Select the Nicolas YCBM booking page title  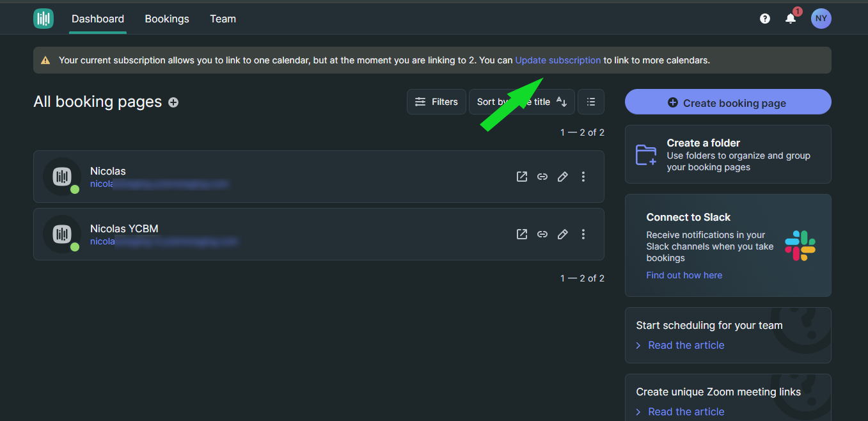(x=124, y=228)
